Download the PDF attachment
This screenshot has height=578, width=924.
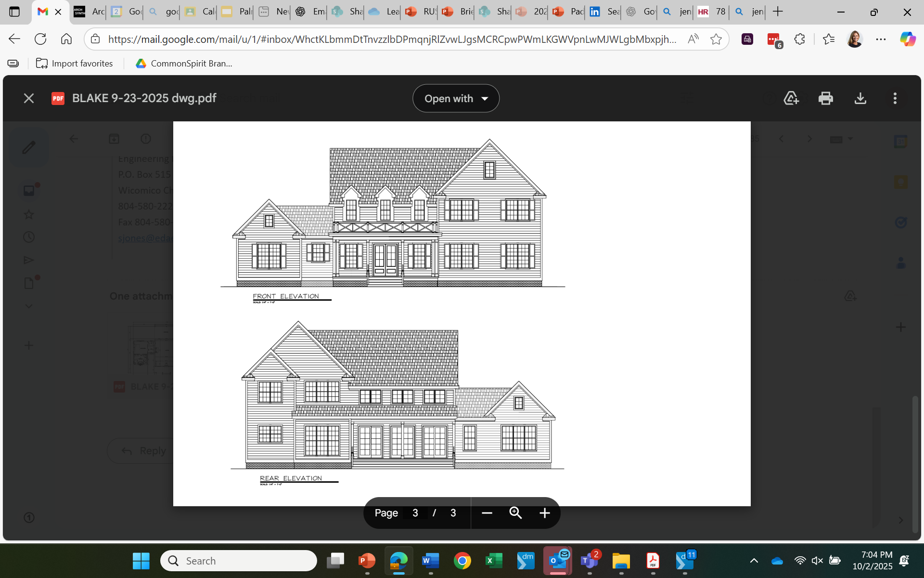click(860, 98)
